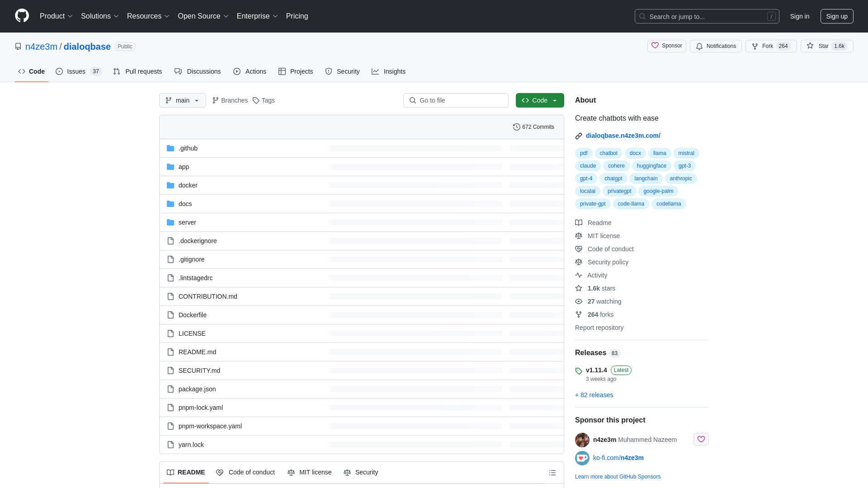Click the scale icon next to MIT license in About
Image resolution: width=868 pixels, height=488 pixels.
(579, 236)
